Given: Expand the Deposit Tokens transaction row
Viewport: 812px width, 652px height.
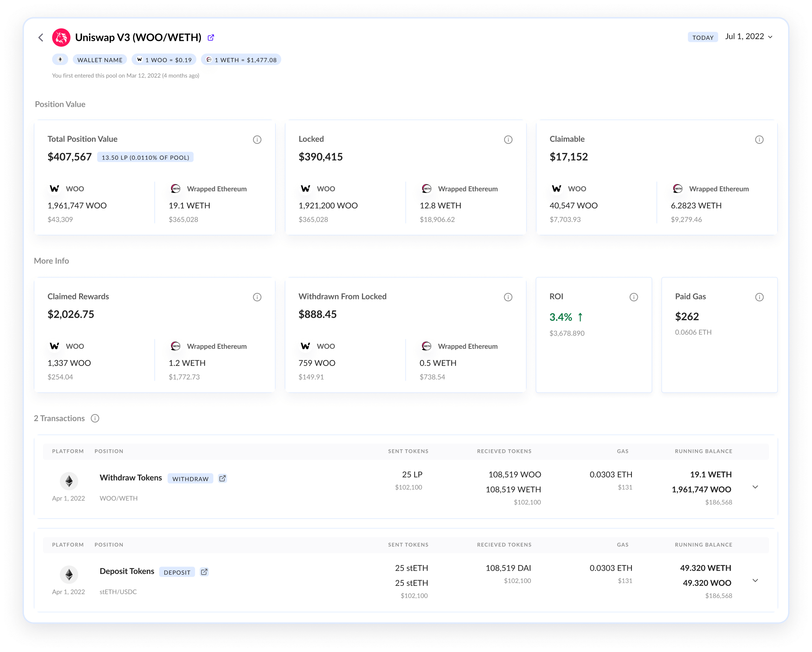Looking at the screenshot, I should point(755,581).
